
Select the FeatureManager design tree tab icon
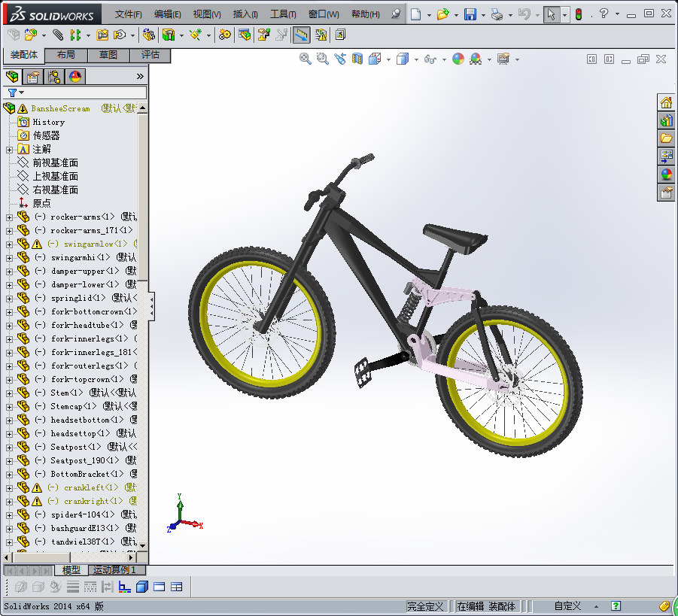pos(12,77)
